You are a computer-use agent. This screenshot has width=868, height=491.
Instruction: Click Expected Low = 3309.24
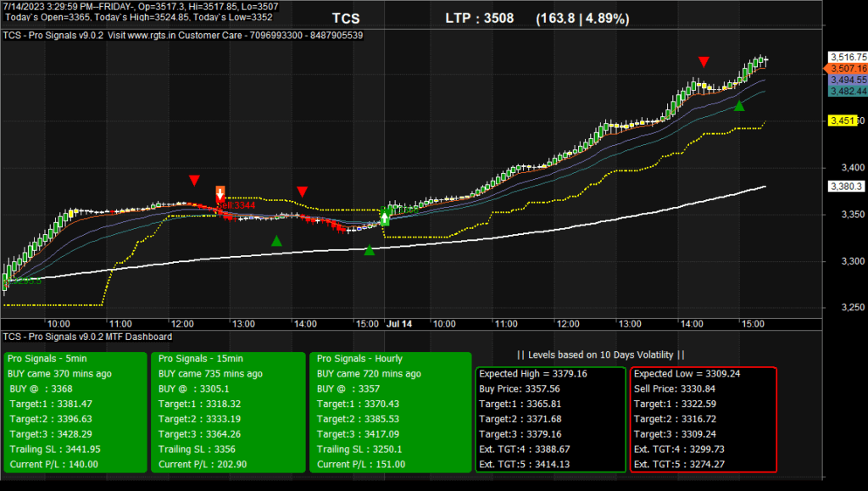[687, 374]
